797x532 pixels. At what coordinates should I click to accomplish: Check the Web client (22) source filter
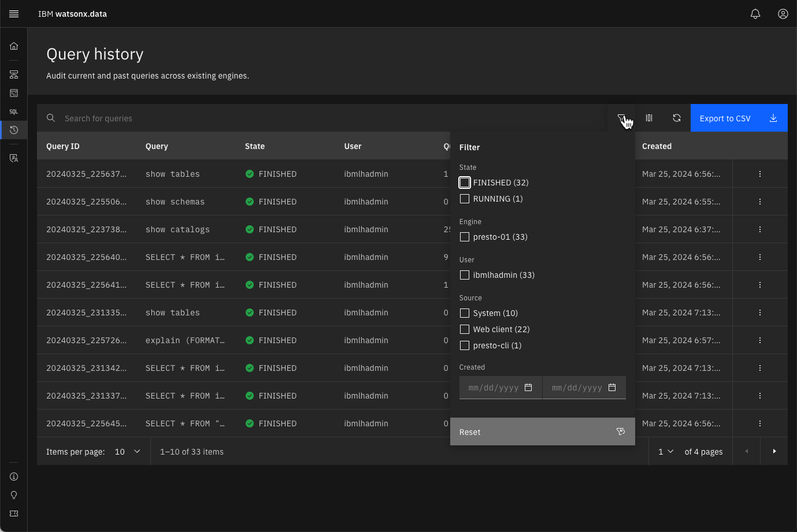(x=465, y=329)
